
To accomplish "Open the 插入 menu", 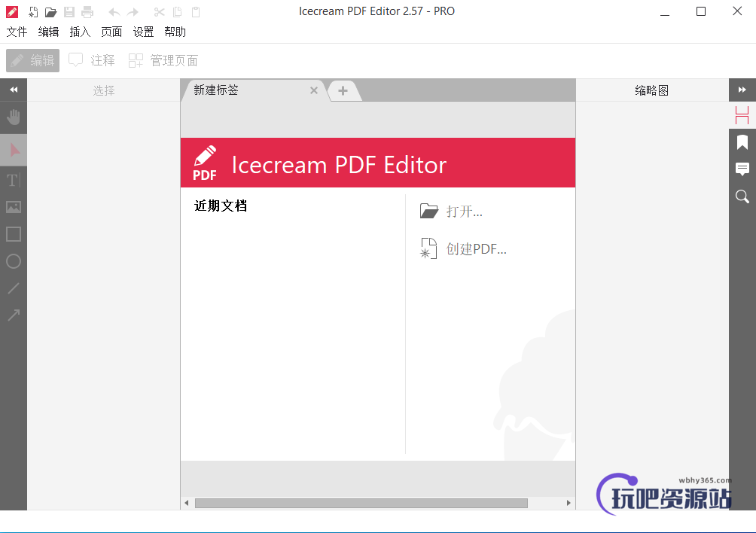I will 80,32.
